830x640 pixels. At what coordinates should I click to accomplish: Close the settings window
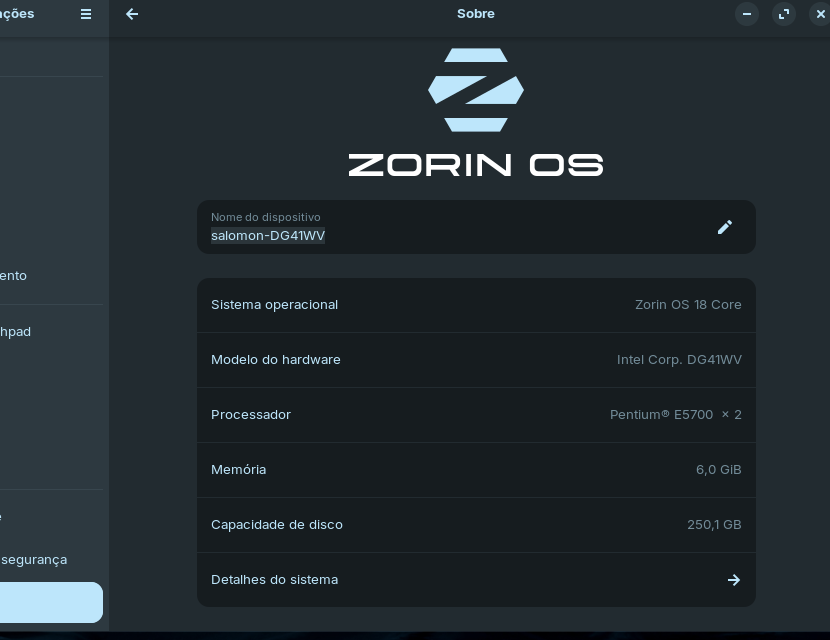coord(820,14)
